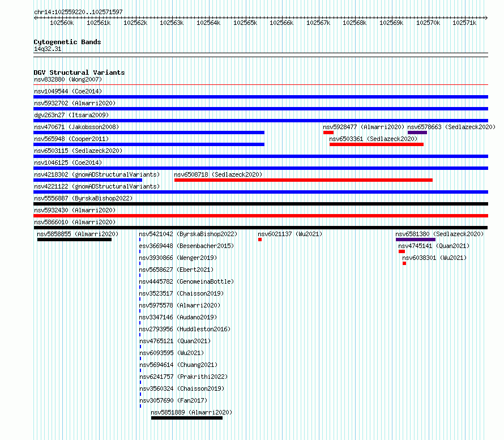Open nsv5975578 (Almarri2020) label
The width and height of the screenshot is (504, 440).
180,305
